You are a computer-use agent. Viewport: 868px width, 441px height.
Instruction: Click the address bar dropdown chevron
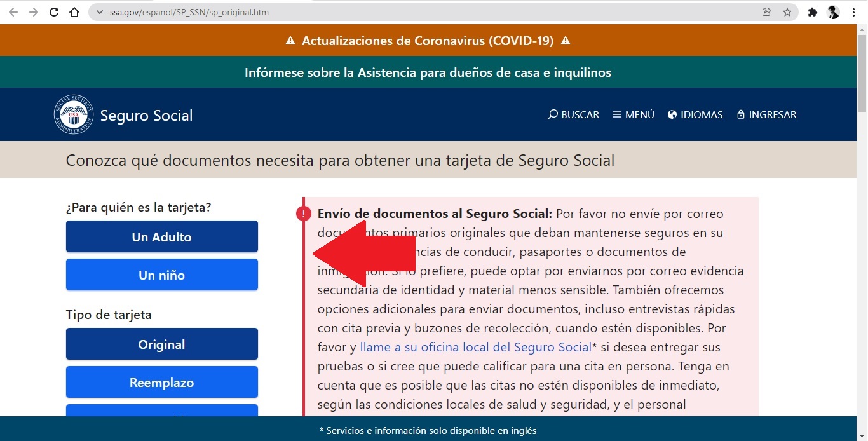click(x=99, y=11)
